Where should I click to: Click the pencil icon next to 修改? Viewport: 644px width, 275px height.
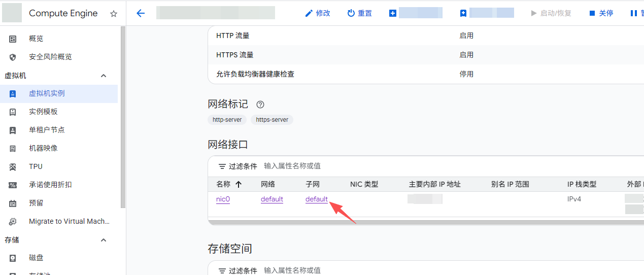[x=309, y=13]
